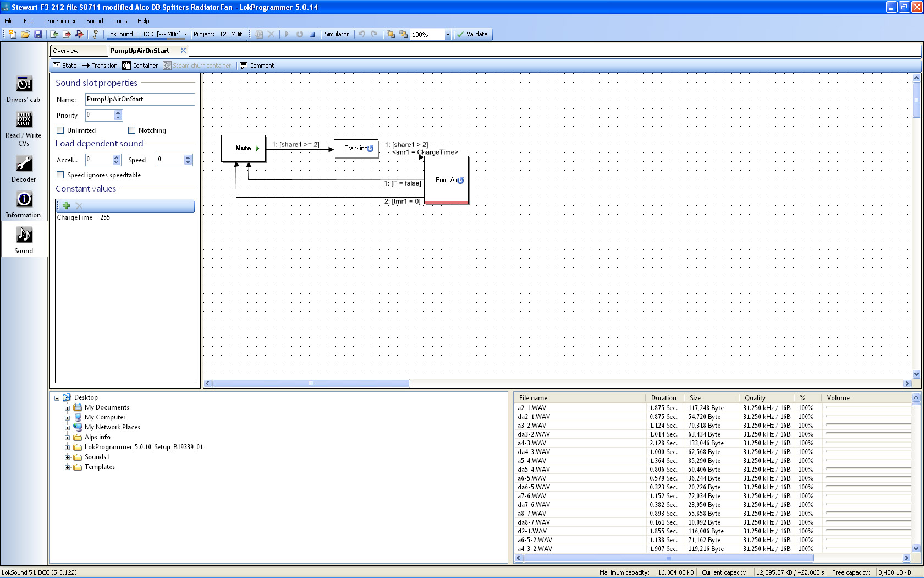Click the Simulator button

(337, 34)
